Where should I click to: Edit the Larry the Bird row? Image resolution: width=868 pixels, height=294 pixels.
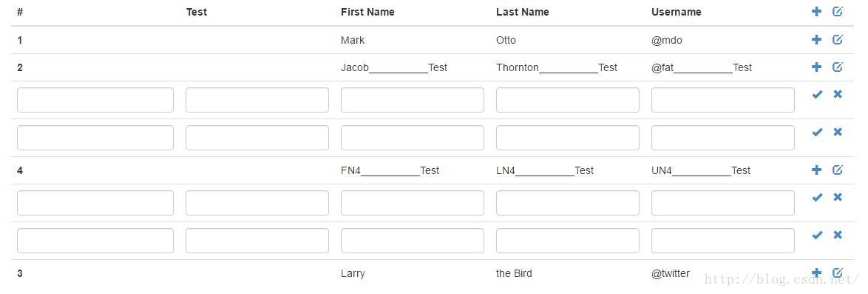coord(838,273)
